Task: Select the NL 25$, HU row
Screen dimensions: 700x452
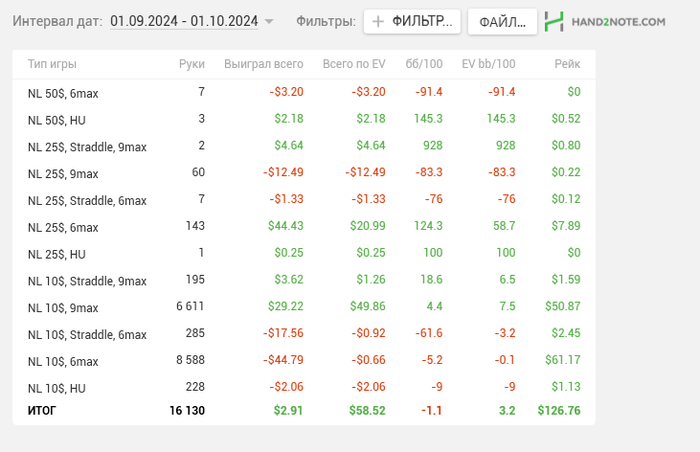Action: (x=304, y=253)
